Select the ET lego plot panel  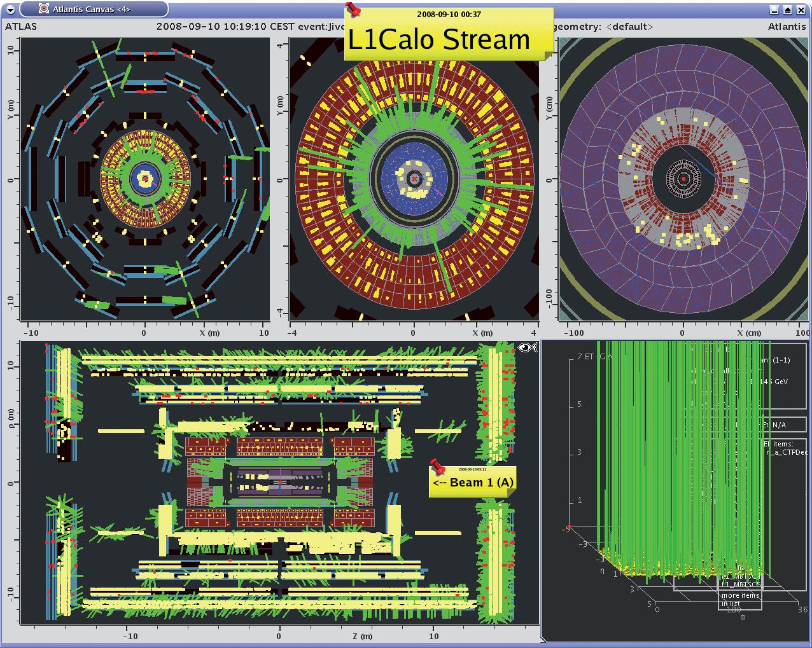click(x=676, y=491)
